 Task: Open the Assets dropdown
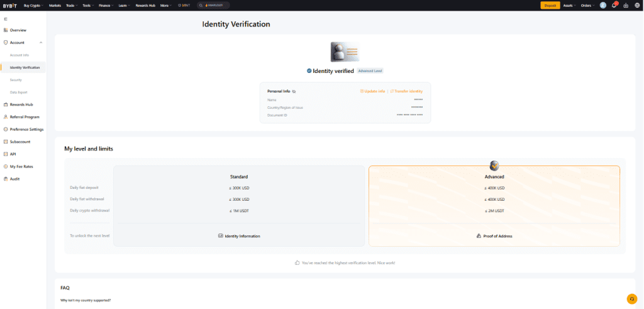[x=569, y=5]
